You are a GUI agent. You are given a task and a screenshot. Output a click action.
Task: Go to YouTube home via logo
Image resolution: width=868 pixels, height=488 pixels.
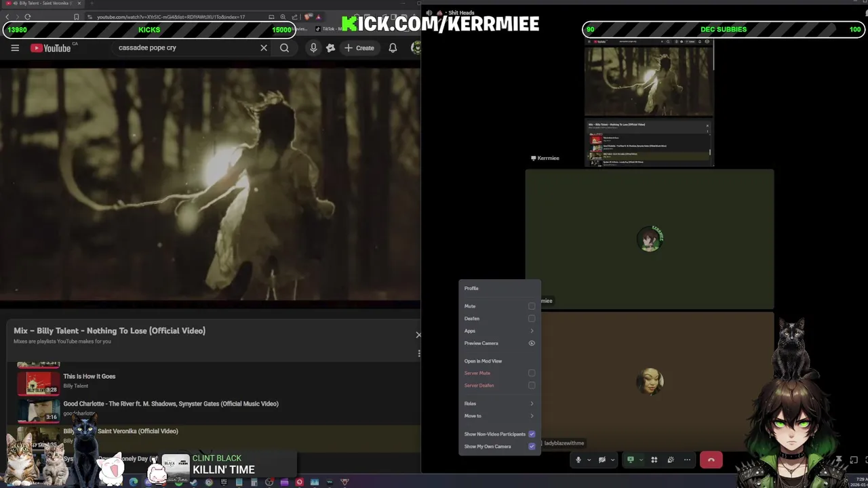coord(51,48)
